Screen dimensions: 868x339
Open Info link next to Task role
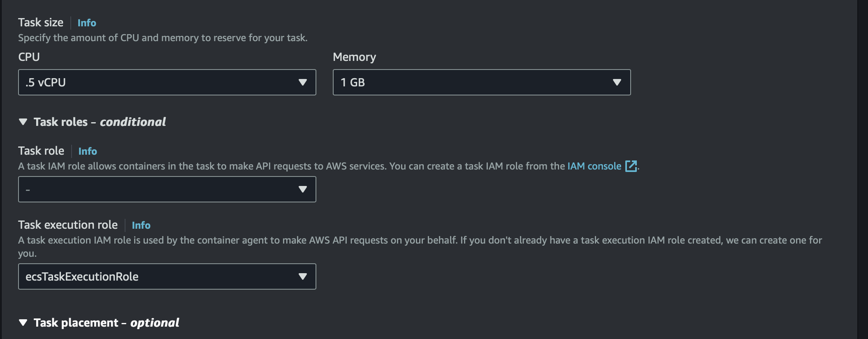(88, 151)
